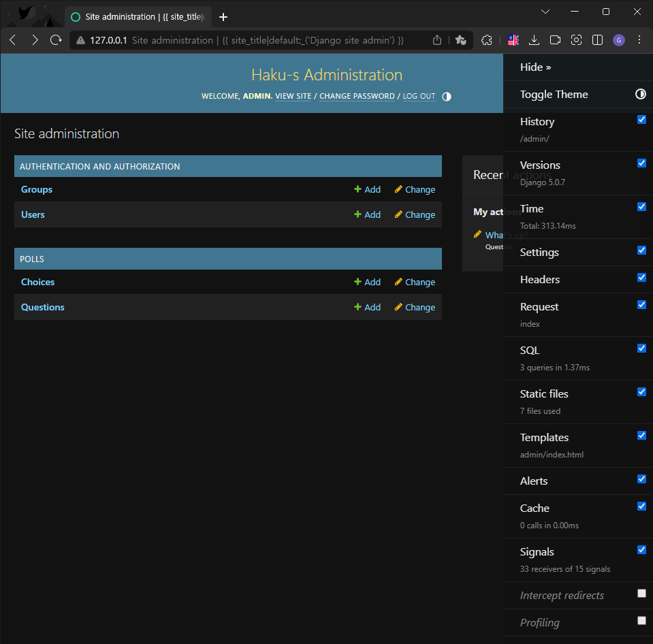The image size is (653, 644).
Task: Disable the SQL panel checkbox
Action: [641, 348]
